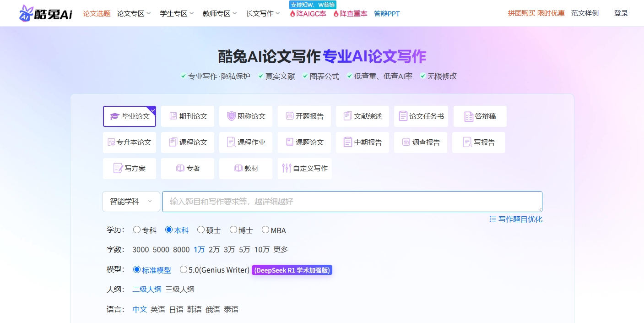Click the 专升本论文 icon
Viewport: 644px width, 323px height.
111,142
